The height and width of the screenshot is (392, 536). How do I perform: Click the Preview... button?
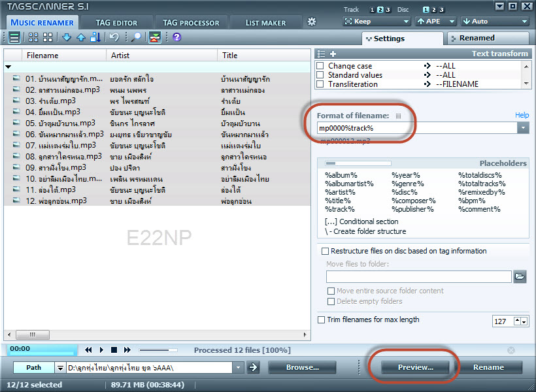(x=415, y=367)
